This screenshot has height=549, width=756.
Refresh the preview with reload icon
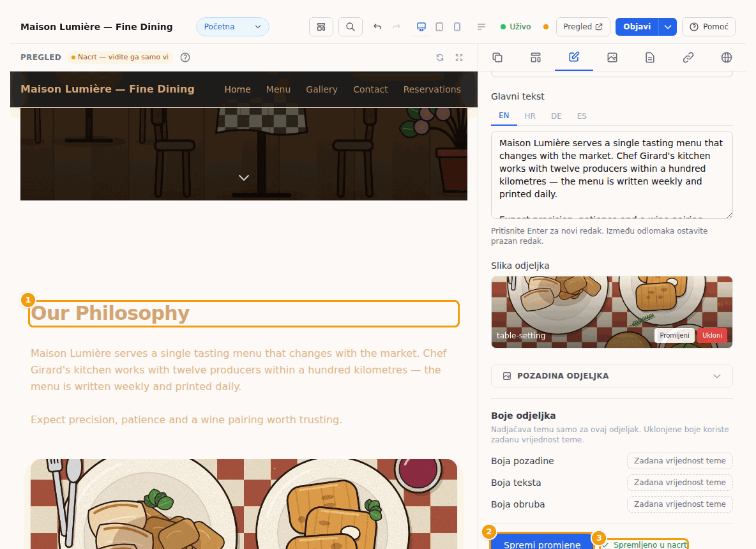pos(440,57)
